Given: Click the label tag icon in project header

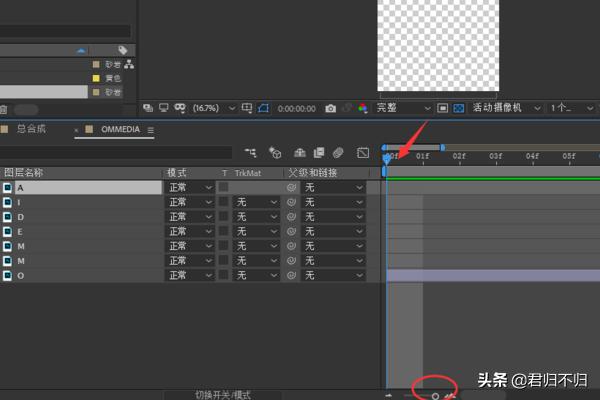Looking at the screenshot, I should click(122, 50).
